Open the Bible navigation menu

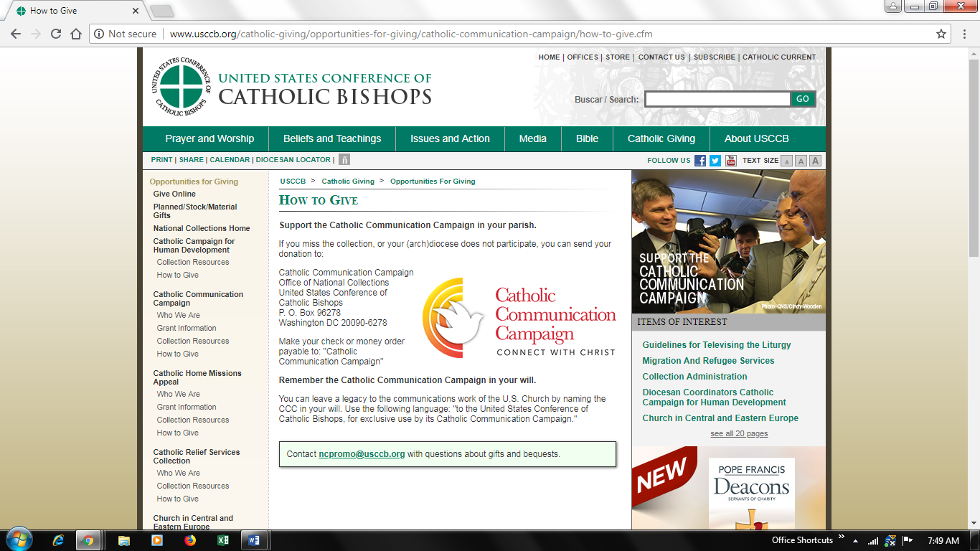587,139
